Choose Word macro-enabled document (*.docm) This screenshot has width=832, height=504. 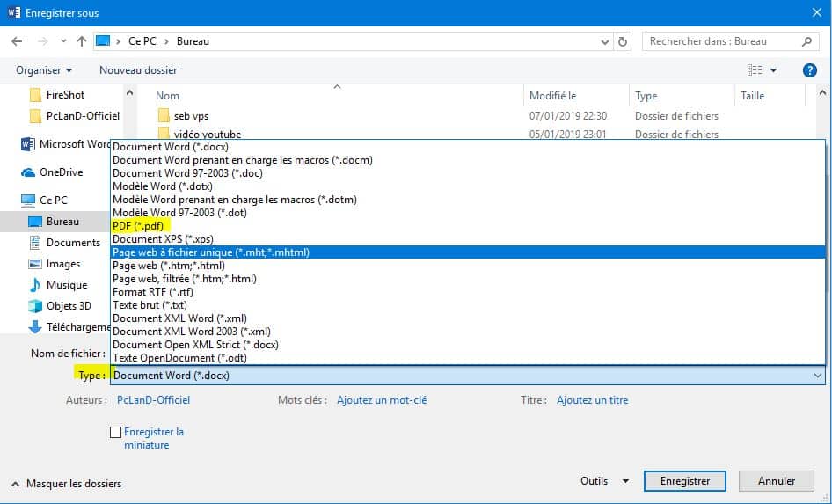468,160
